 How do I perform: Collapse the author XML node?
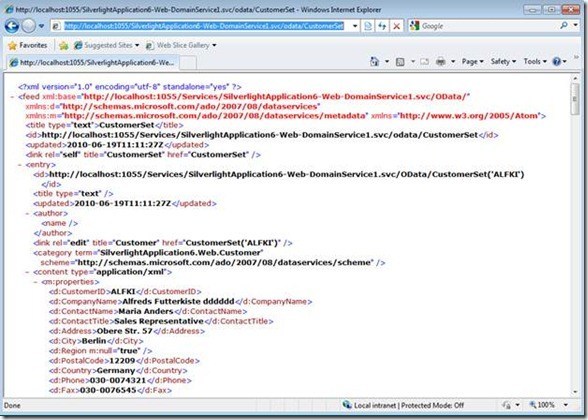(x=27, y=213)
